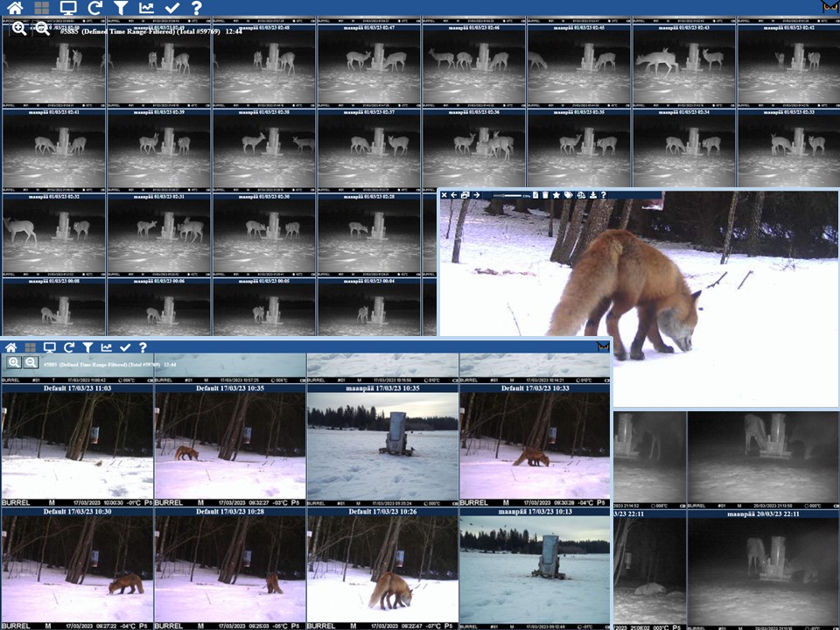Open the filter funnel in the lower gallery window

point(87,347)
